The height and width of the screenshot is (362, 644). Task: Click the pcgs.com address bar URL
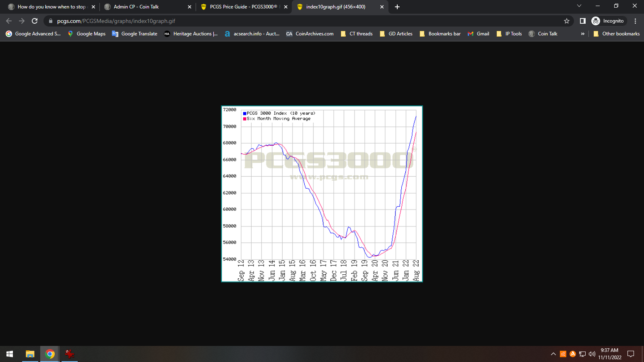(x=116, y=21)
